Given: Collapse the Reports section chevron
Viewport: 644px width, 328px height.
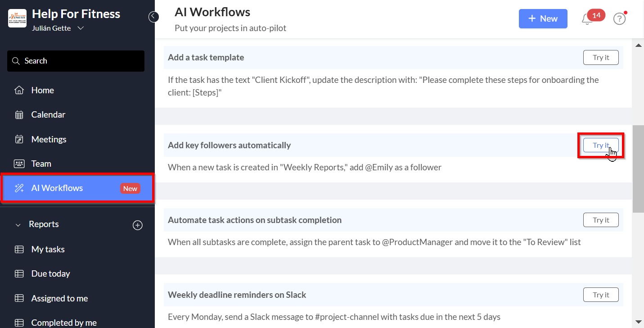Looking at the screenshot, I should tap(18, 224).
